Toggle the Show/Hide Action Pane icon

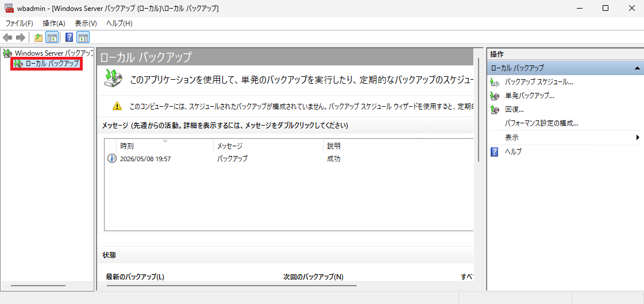click(83, 38)
